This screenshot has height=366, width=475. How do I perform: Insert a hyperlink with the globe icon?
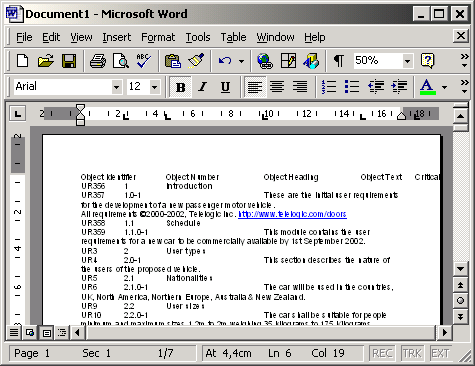265,61
